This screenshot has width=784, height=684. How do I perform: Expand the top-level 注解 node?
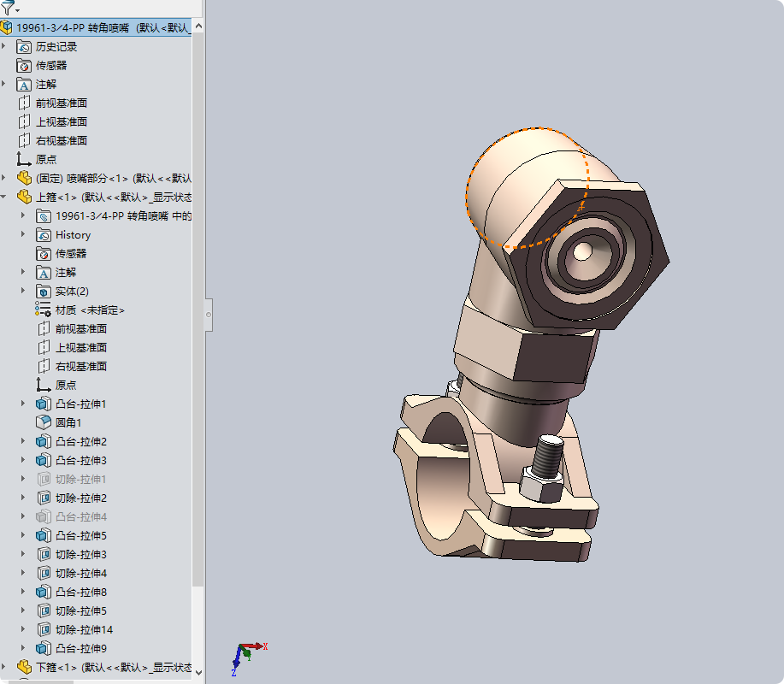coord(4,84)
